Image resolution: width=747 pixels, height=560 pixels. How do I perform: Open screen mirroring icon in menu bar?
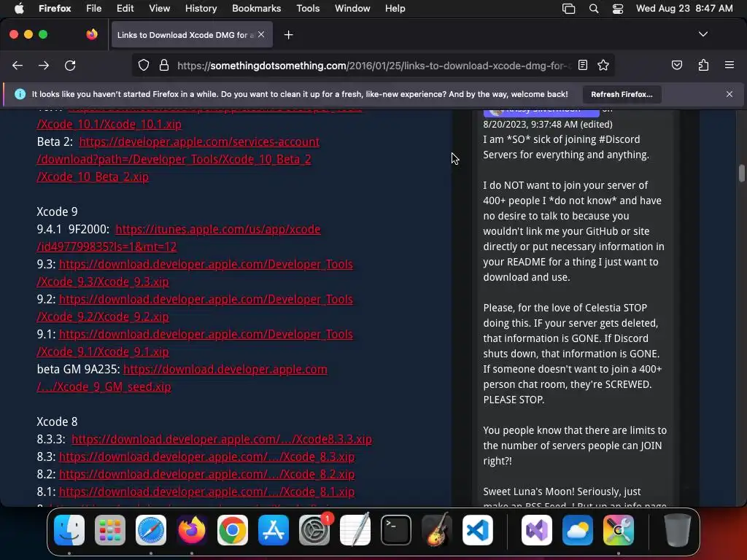(x=568, y=9)
